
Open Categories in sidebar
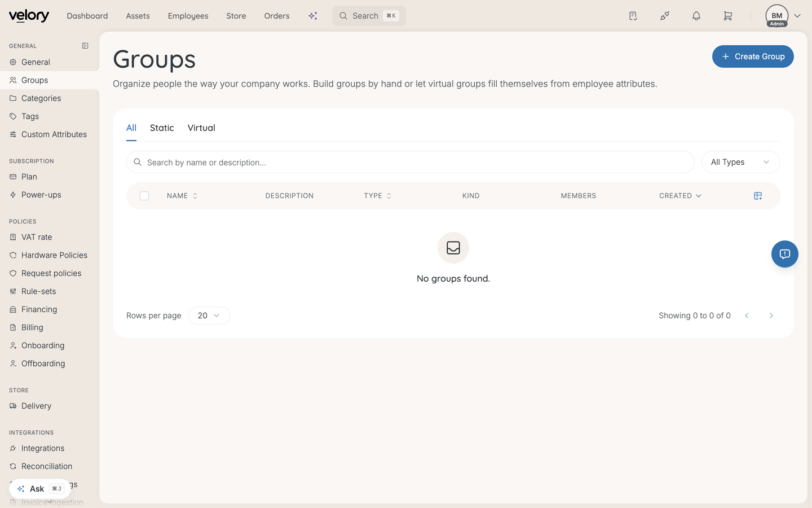(x=50, y=98)
